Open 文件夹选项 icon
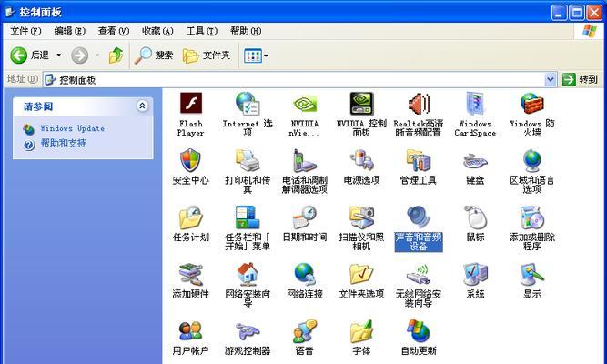Viewport: 607px width, 364px height. pos(361,274)
